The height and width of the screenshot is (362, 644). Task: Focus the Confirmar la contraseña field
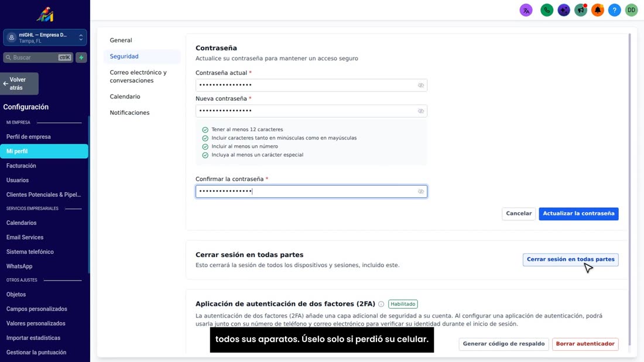(311, 192)
